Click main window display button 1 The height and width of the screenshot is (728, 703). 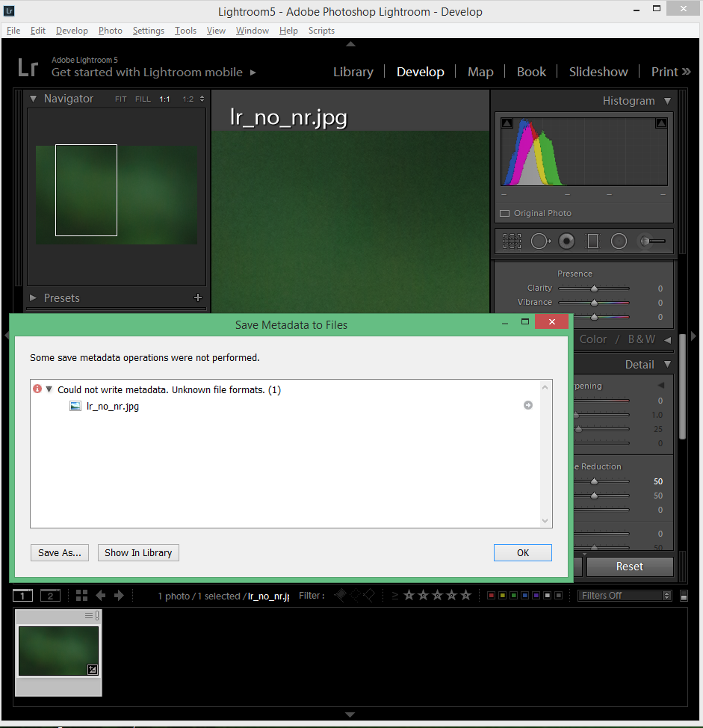[x=22, y=595]
